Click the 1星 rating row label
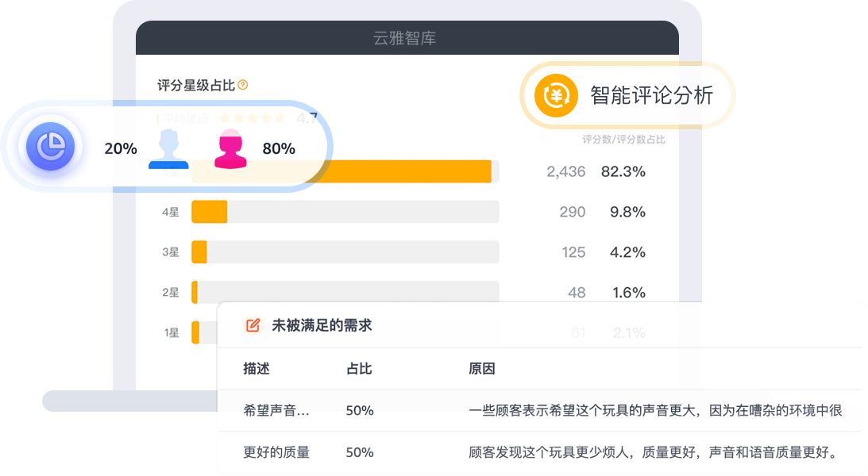This screenshot has width=868, height=476. 171,333
